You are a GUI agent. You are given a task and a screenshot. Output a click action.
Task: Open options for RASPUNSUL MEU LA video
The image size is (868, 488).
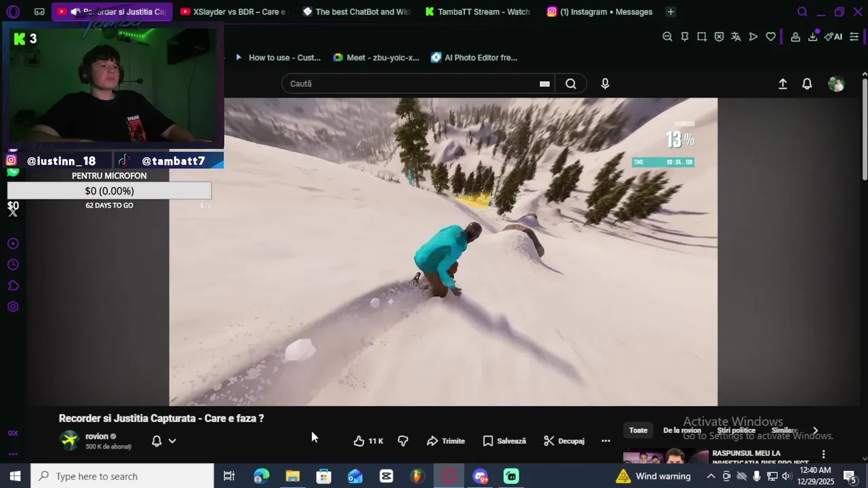coord(823,454)
